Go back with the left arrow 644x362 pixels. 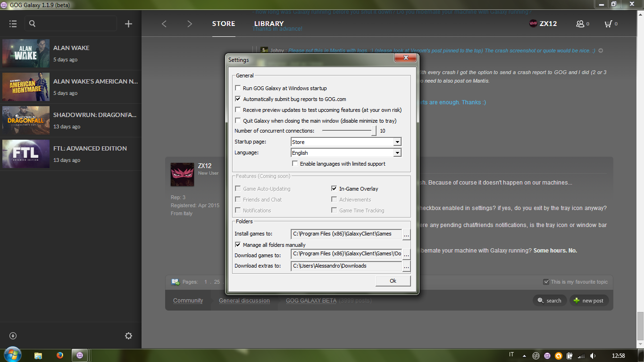pyautogui.click(x=164, y=24)
